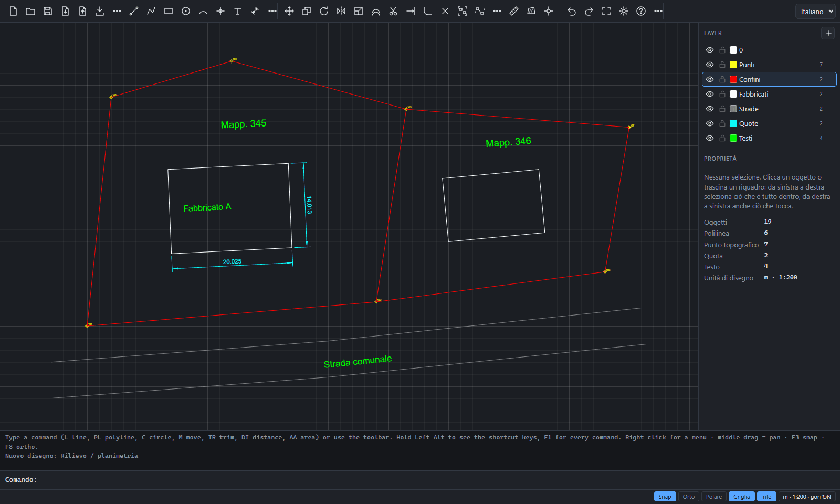The width and height of the screenshot is (840, 504).
Task: Select the Circle tool
Action: pyautogui.click(x=186, y=11)
